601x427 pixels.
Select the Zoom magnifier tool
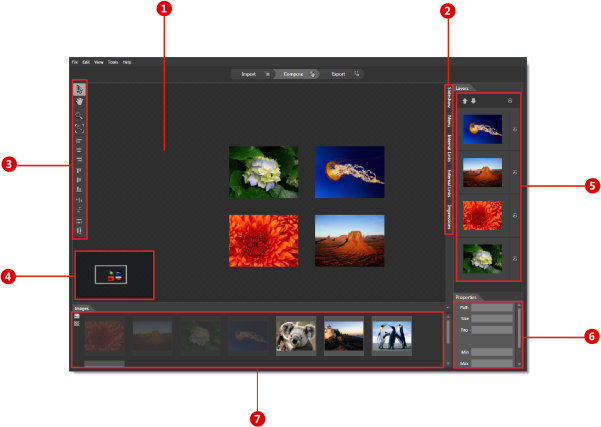80,116
